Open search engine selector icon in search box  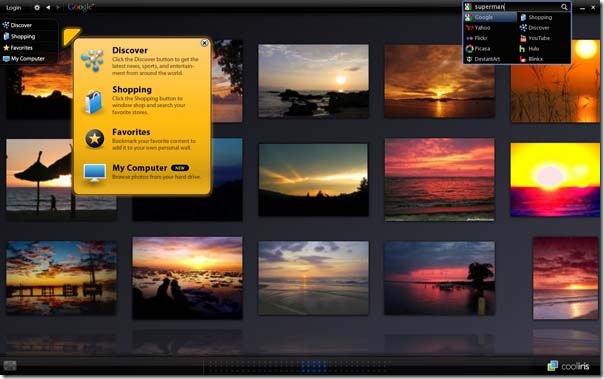[x=468, y=7]
